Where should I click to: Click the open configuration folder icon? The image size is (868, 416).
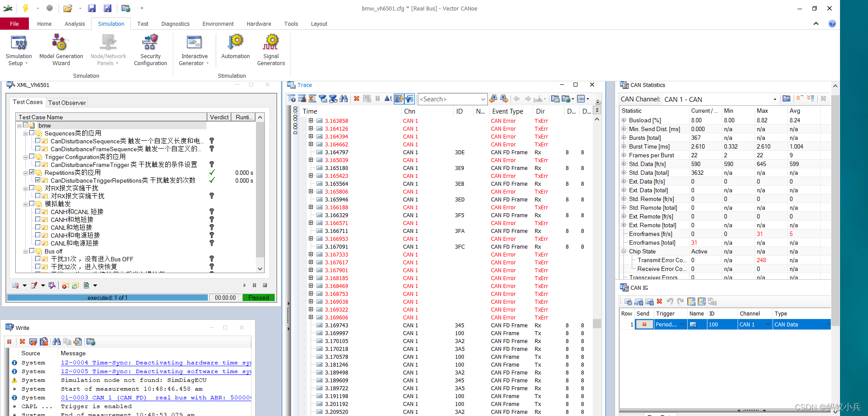pos(67,8)
